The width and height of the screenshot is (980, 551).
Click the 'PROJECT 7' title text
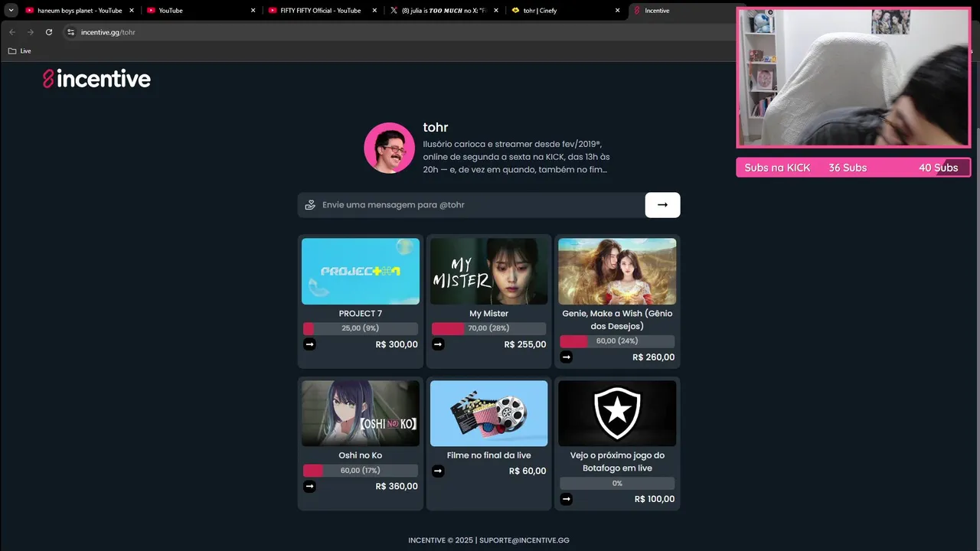click(x=361, y=314)
